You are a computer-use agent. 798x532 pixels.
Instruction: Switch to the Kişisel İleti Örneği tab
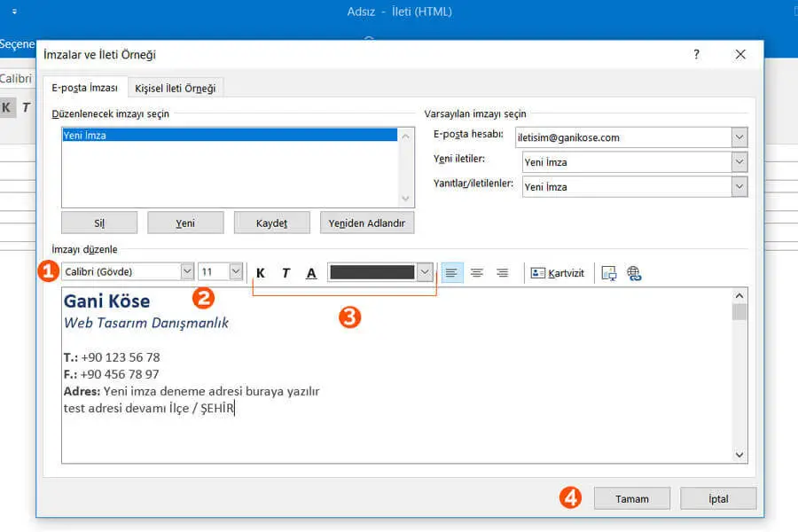(175, 88)
